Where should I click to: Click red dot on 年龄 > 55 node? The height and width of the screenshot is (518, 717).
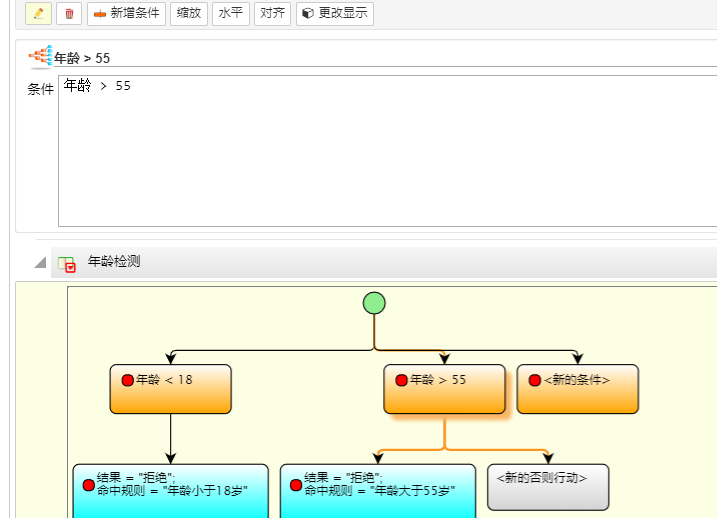click(x=401, y=380)
